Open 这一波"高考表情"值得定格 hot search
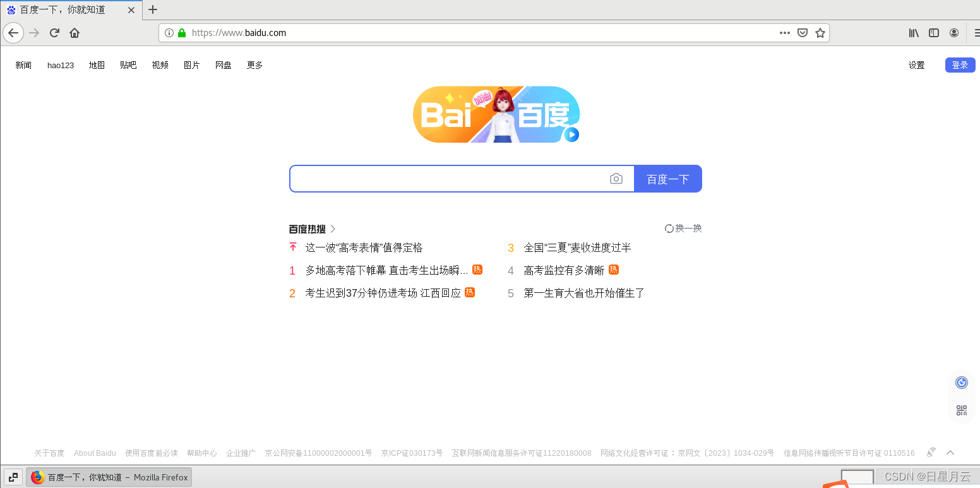980x488 pixels. click(x=364, y=247)
